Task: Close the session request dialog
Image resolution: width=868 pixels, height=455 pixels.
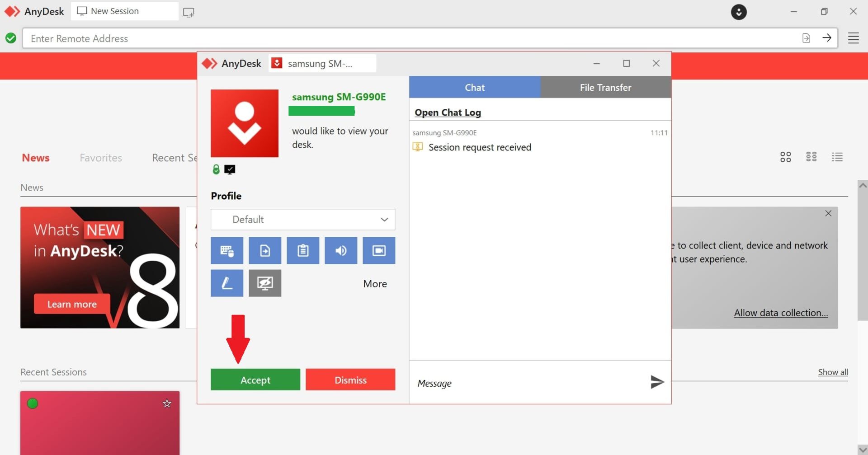Action: pos(656,63)
